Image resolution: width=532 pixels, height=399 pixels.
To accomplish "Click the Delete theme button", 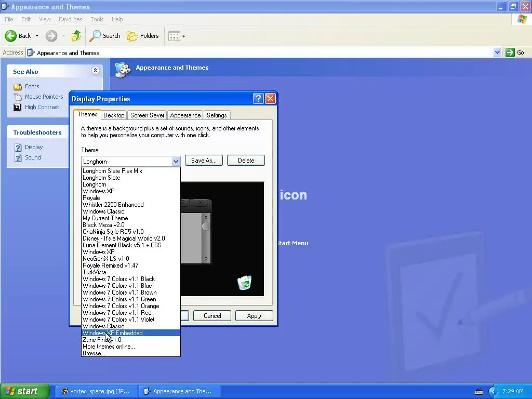I will point(246,161).
